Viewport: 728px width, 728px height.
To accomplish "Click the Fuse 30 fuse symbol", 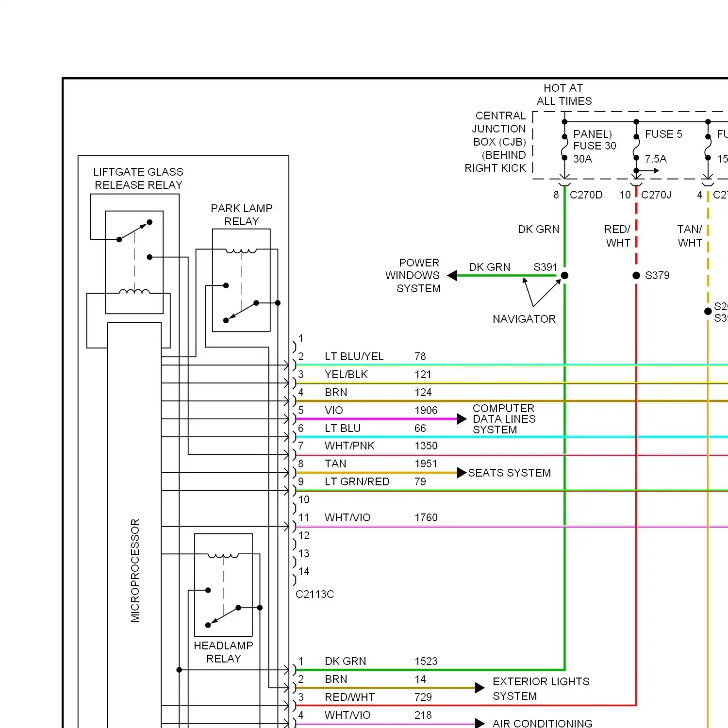I will coord(564,148).
